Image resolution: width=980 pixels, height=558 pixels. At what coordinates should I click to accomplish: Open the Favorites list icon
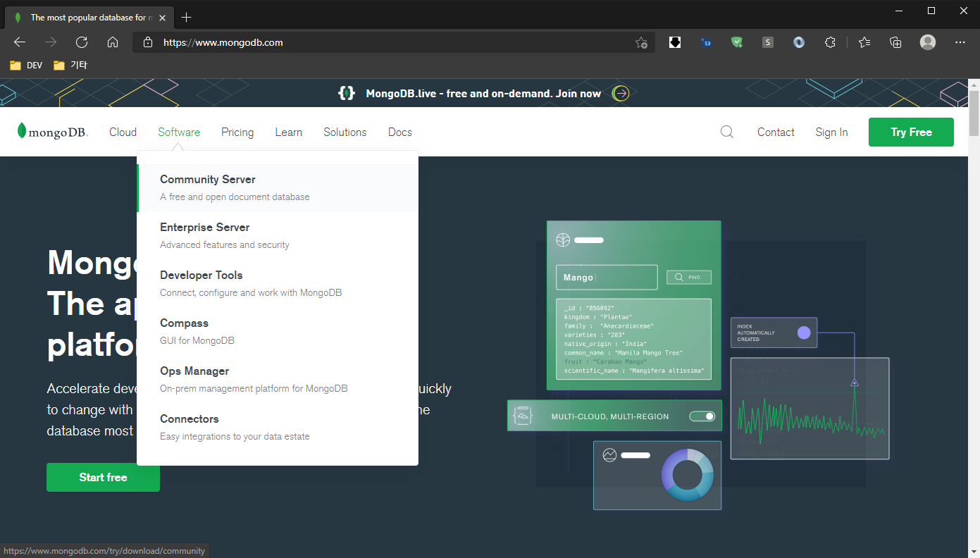(x=864, y=42)
